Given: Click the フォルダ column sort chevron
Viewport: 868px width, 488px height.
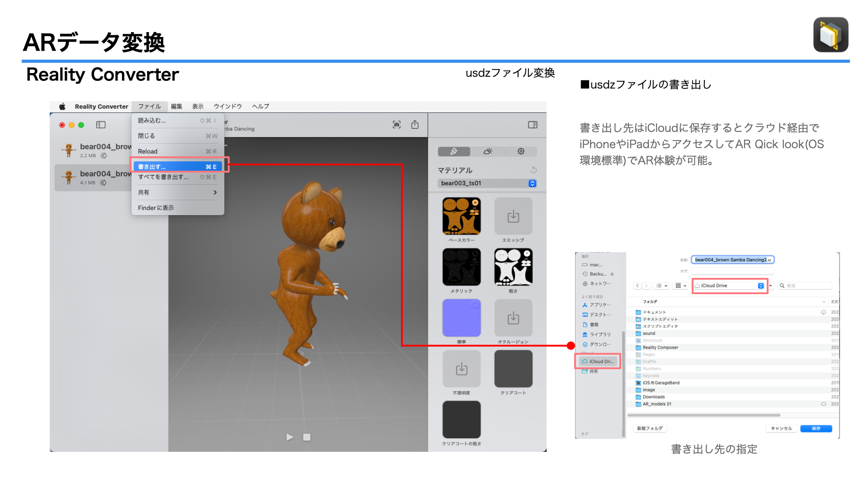Looking at the screenshot, I should [823, 301].
